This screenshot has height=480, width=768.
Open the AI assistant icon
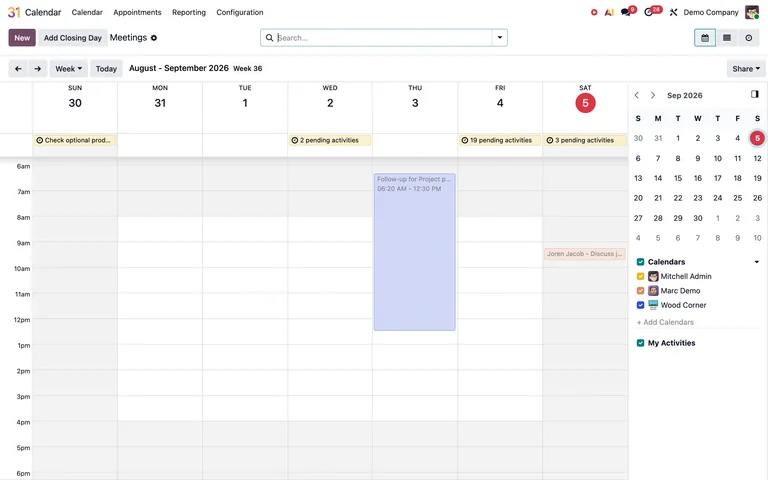coord(609,12)
